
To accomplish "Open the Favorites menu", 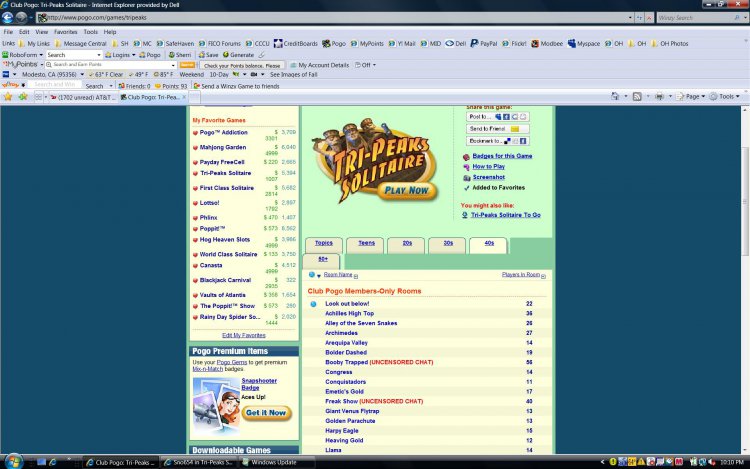I will click(x=66, y=32).
